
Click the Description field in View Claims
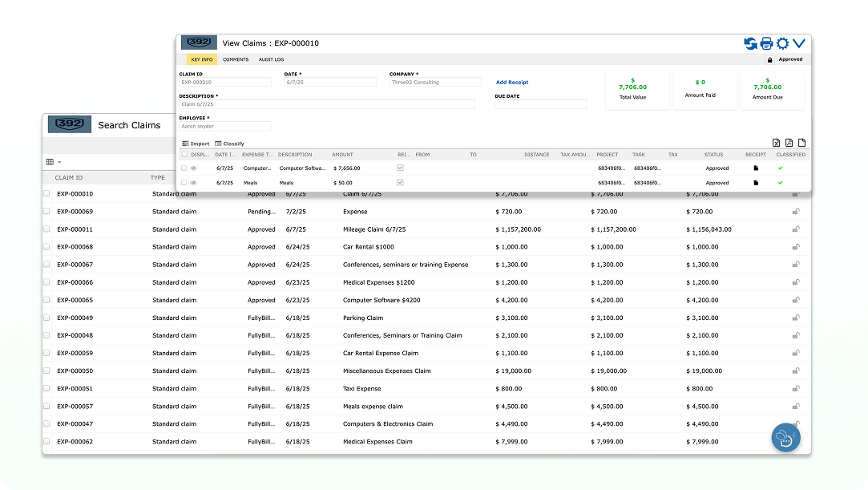327,104
